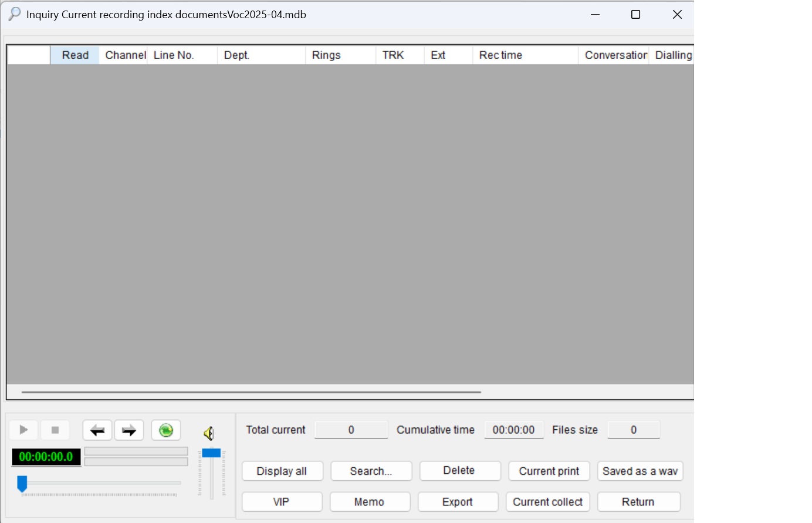Open the Search dialog
Image resolution: width=812 pixels, height=523 pixels.
(371, 471)
